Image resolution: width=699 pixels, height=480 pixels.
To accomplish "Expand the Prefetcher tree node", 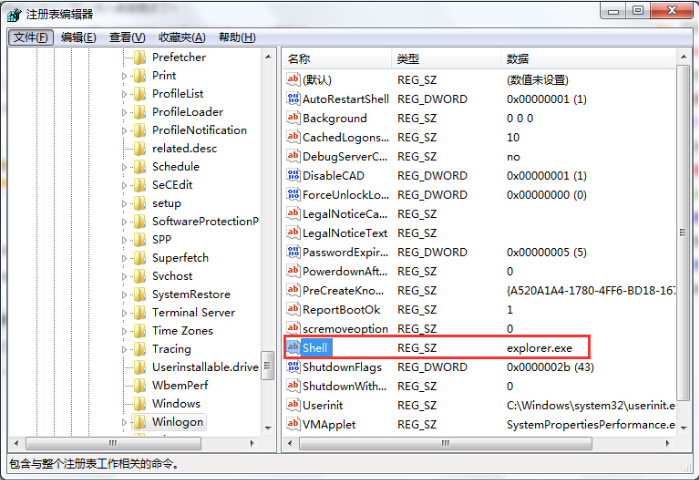I will click(126, 57).
